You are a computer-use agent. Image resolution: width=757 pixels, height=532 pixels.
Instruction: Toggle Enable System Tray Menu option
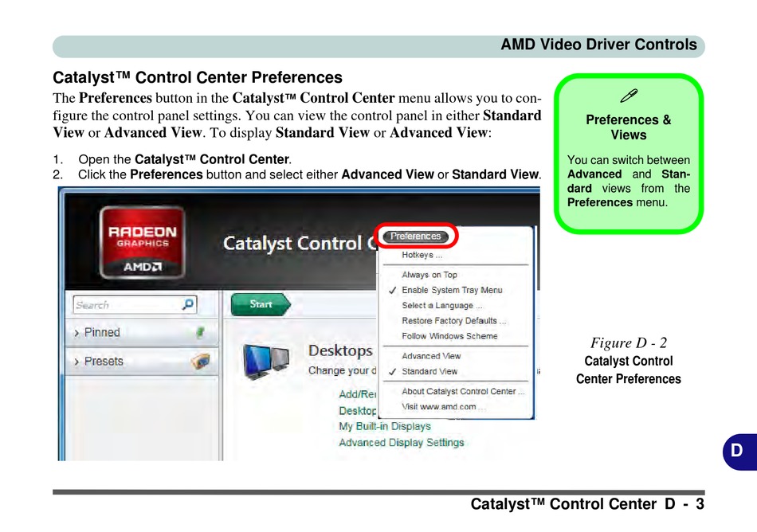tap(451, 290)
